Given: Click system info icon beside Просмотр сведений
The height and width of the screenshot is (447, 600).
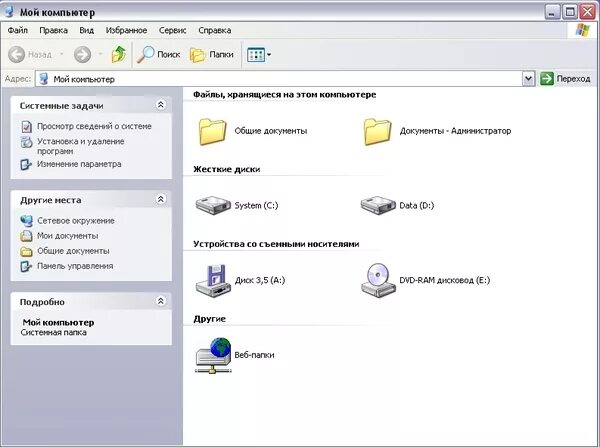Looking at the screenshot, I should (26, 126).
